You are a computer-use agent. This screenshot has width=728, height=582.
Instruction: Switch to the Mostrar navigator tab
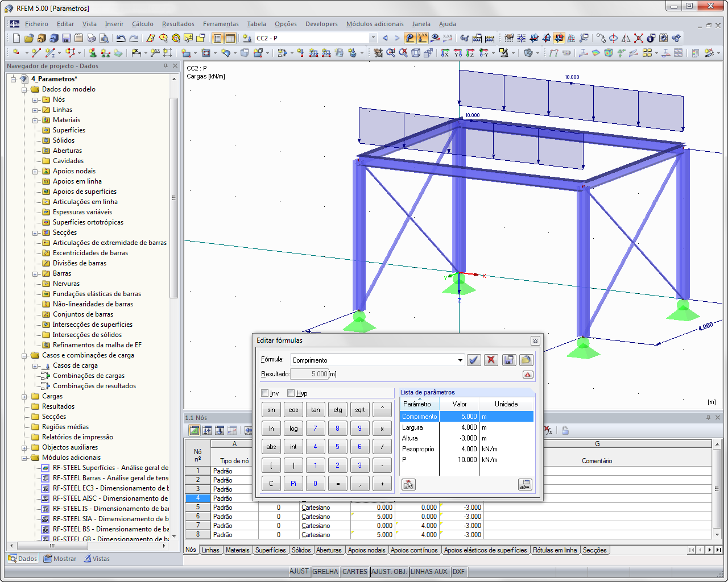click(60, 559)
